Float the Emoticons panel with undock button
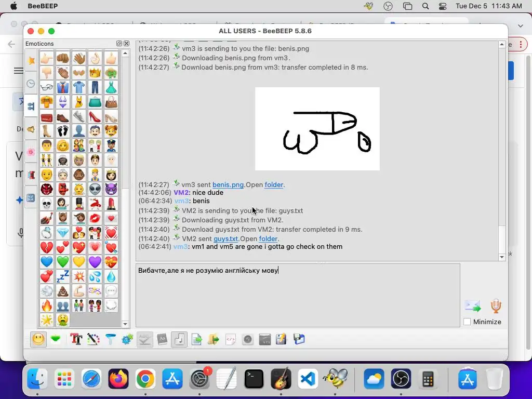 coord(119,44)
